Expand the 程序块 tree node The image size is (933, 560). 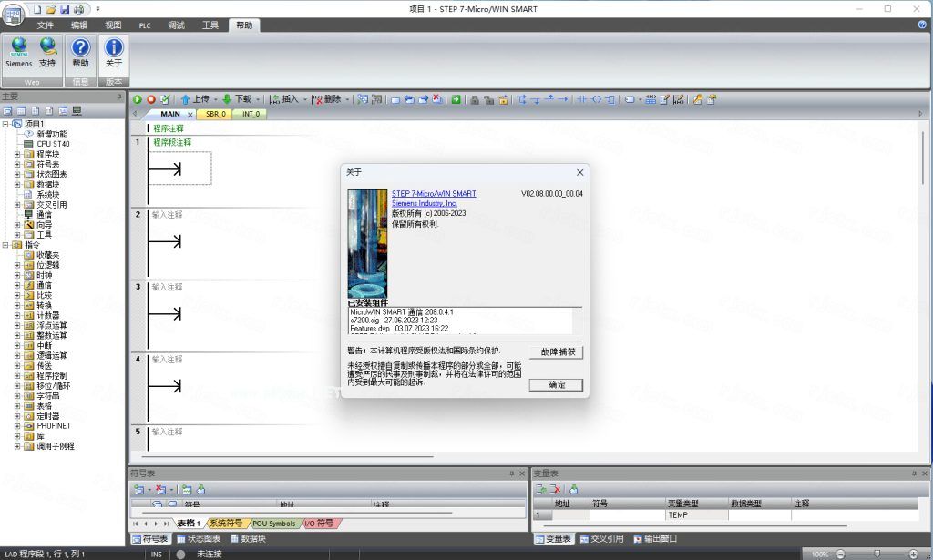click(17, 154)
